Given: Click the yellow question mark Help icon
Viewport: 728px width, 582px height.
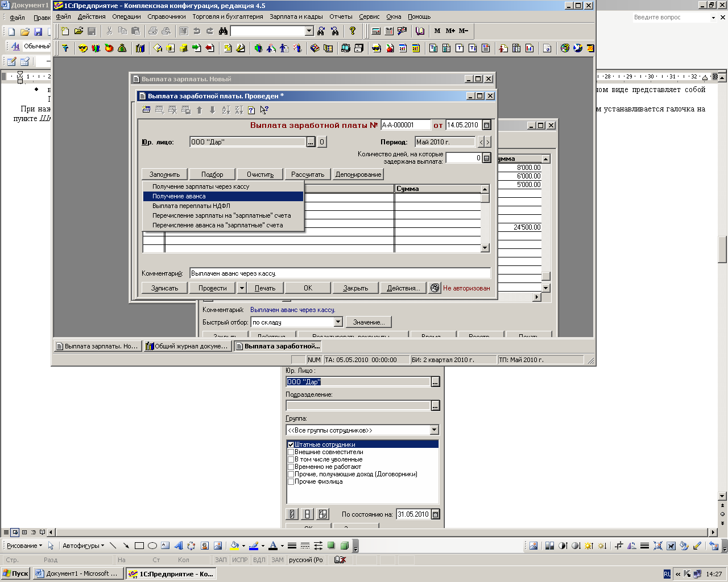Looking at the screenshot, I should pos(353,31).
